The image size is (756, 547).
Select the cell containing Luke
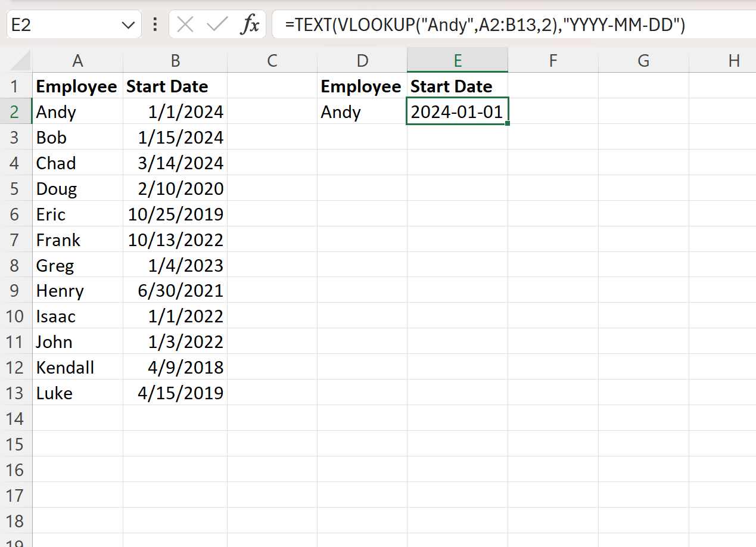click(77, 393)
